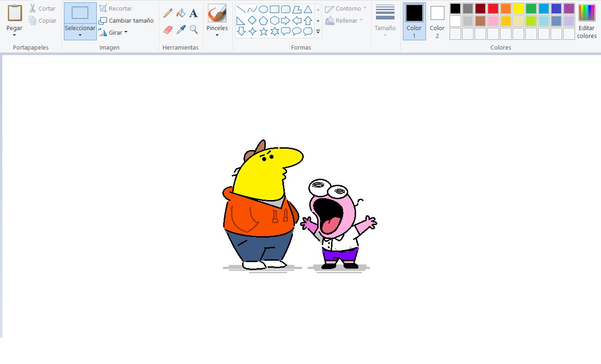Viewport: 601px width, 364px height.
Task: Pick the Rounded rectangle shape
Action: pos(286,9)
